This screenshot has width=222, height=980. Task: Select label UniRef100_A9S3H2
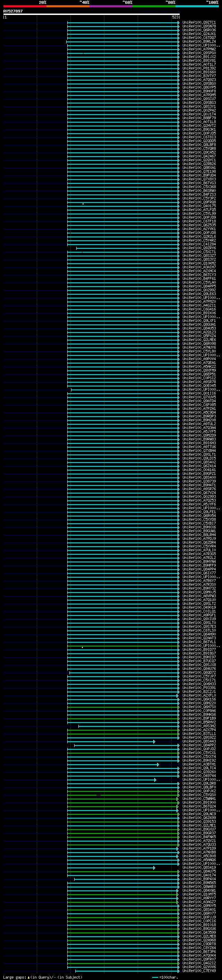[199, 726]
